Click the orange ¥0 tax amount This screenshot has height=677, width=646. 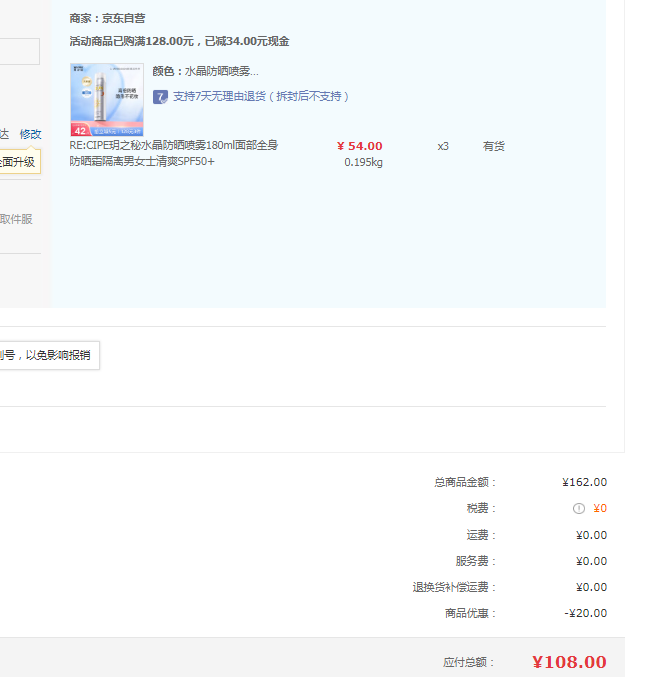(x=600, y=509)
